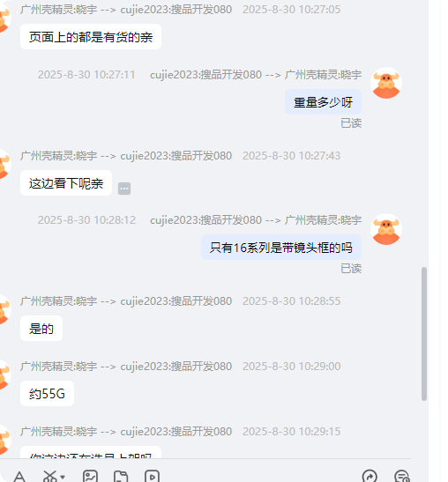Viewport: 448px width, 482px height.
Task: Select the message bubble 页面上的都是有货的亲
Action: [x=91, y=37]
